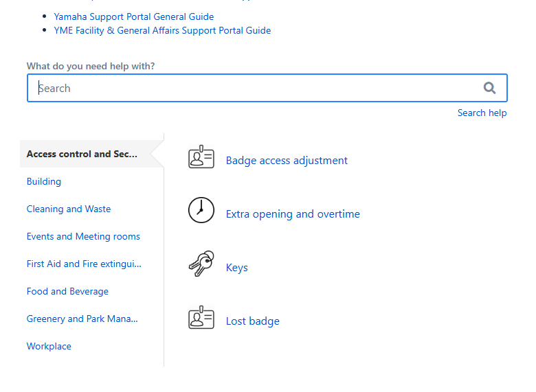
Task: Select the Food and Beverage category
Action: point(67,291)
